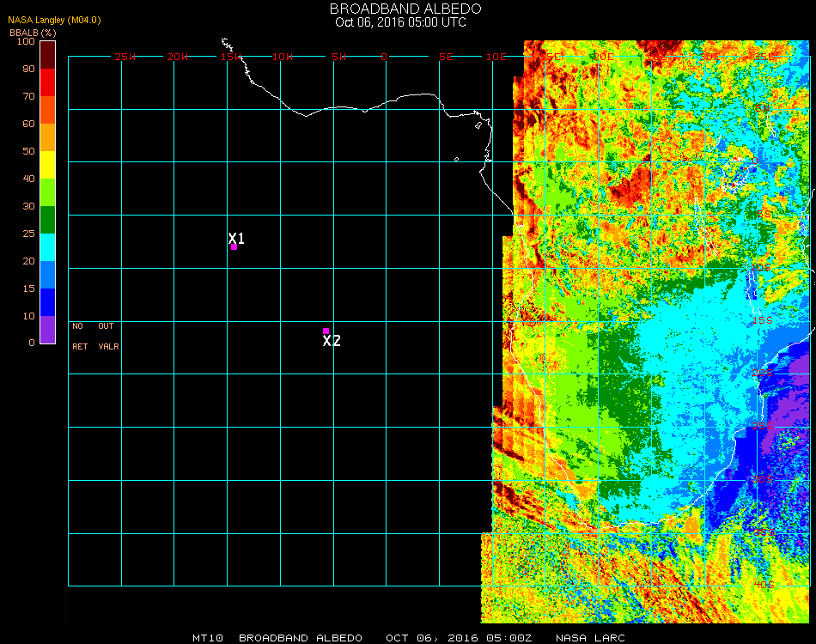The height and width of the screenshot is (644, 816).
Task: Click the 20S latitude label
Action: click(763, 373)
